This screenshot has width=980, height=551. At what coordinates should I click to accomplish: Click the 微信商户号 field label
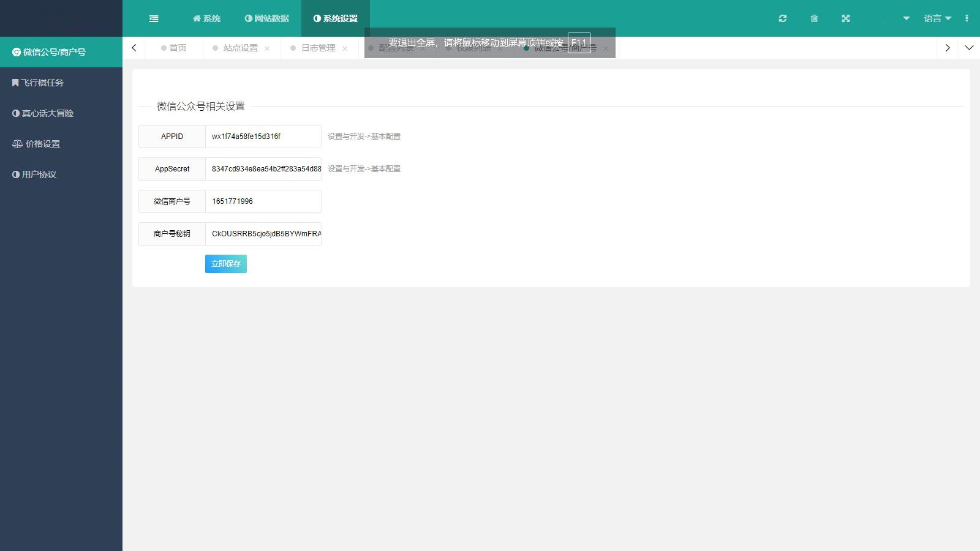pyautogui.click(x=172, y=201)
